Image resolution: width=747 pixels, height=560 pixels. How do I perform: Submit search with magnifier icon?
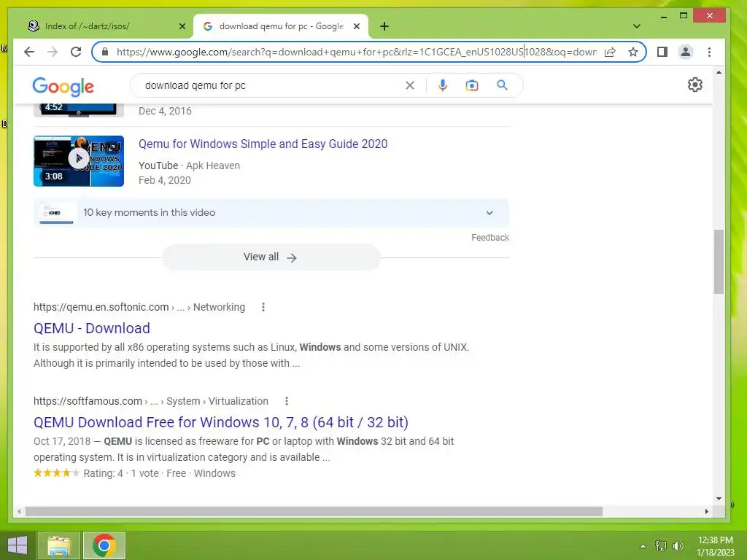pyautogui.click(x=502, y=85)
